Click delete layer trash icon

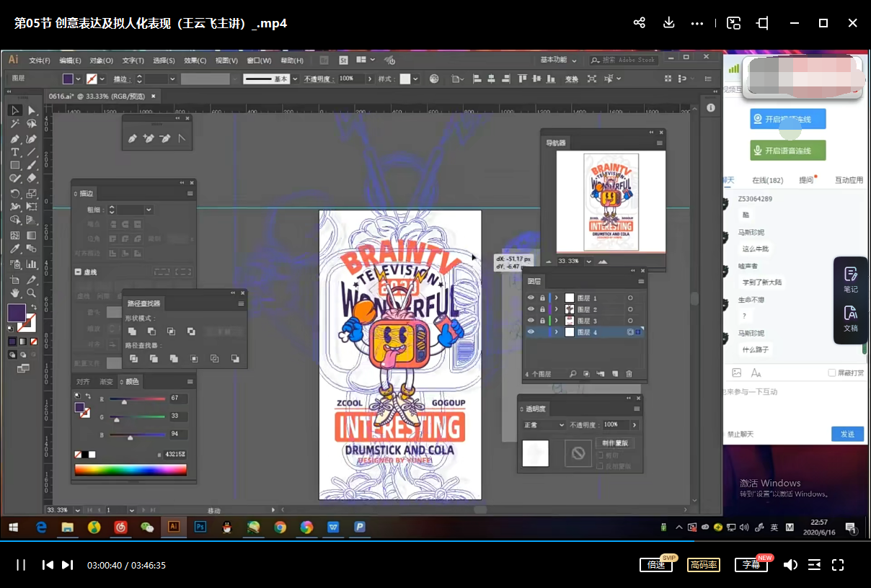pyautogui.click(x=629, y=374)
